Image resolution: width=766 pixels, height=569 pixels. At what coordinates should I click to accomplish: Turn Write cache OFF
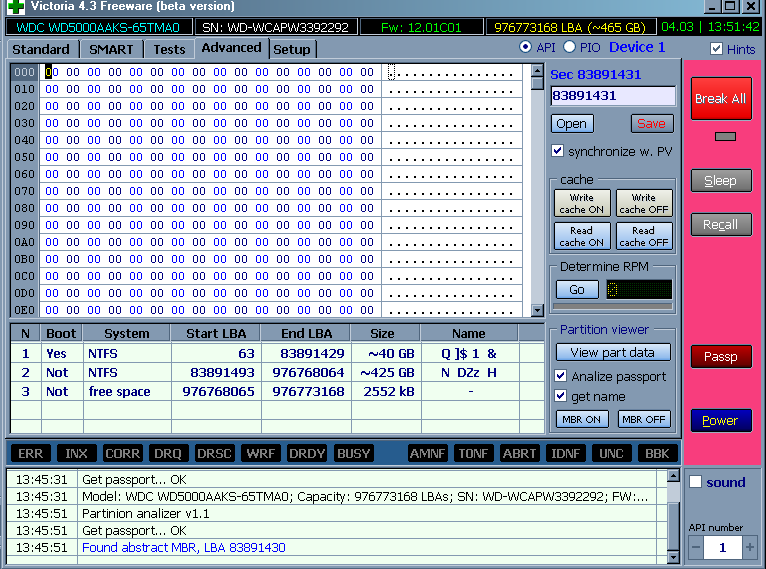click(644, 203)
